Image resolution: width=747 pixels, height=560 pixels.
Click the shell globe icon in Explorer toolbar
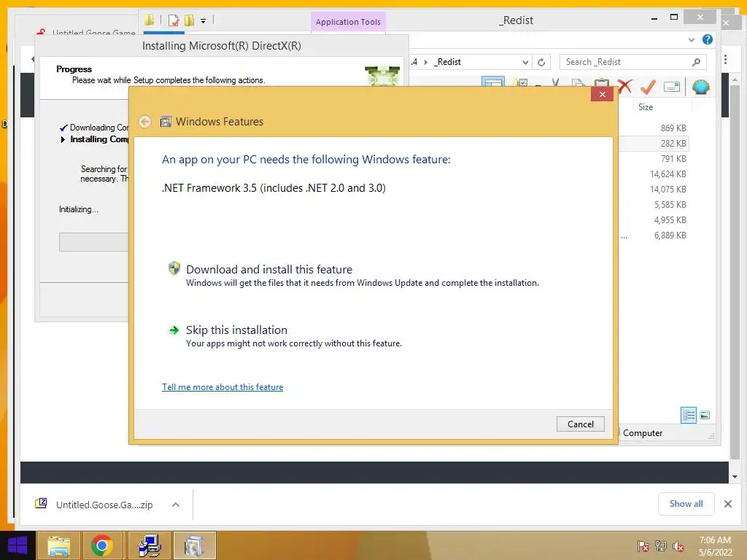(701, 87)
